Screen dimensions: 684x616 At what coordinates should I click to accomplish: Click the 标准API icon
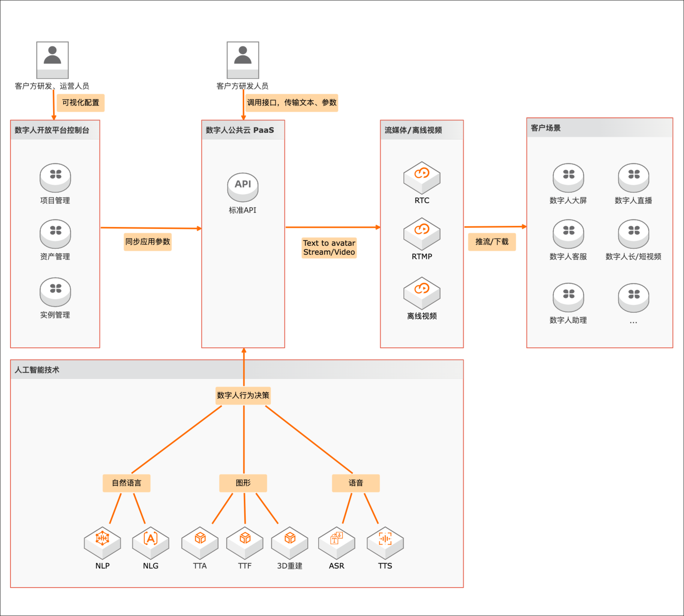243,187
